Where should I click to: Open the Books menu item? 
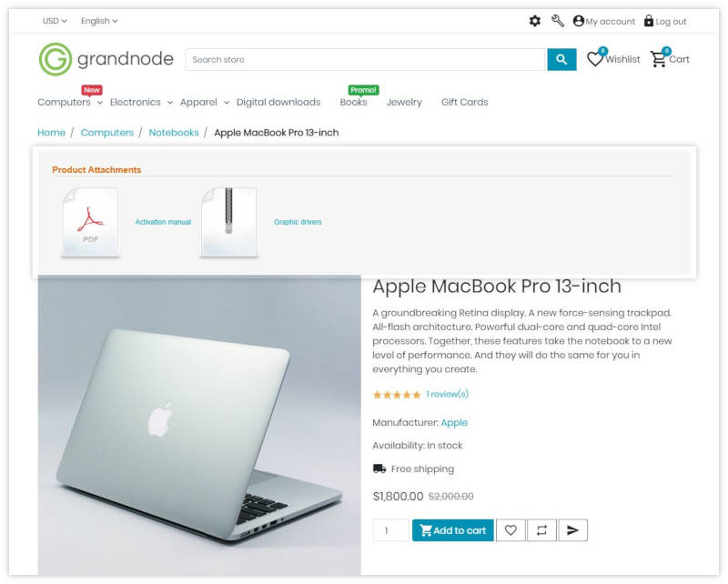pos(353,102)
